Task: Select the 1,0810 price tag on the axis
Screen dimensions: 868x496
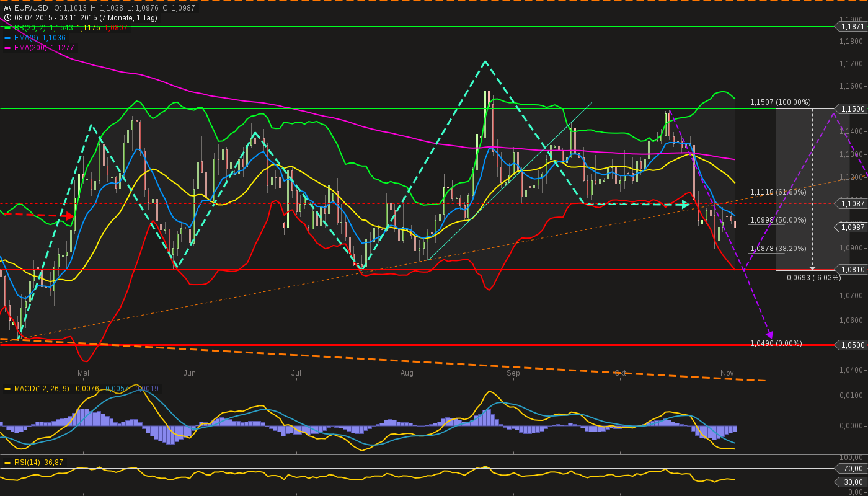Action: click(852, 270)
